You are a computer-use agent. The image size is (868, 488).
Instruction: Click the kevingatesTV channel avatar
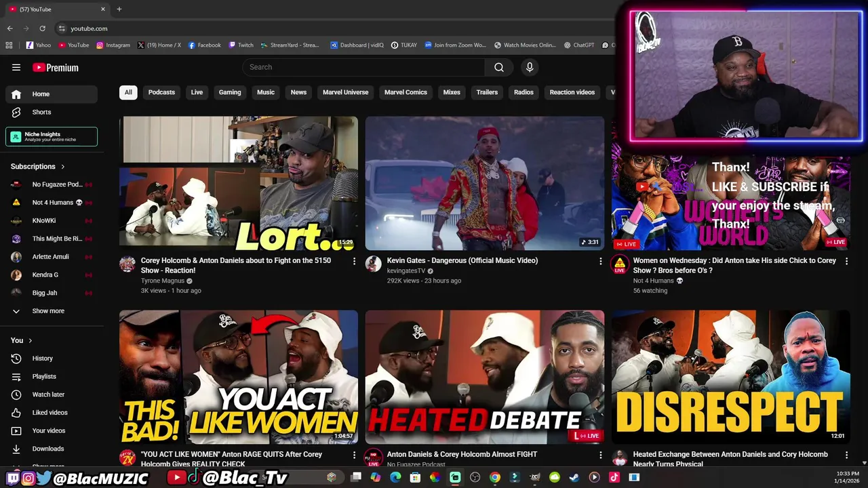click(374, 264)
